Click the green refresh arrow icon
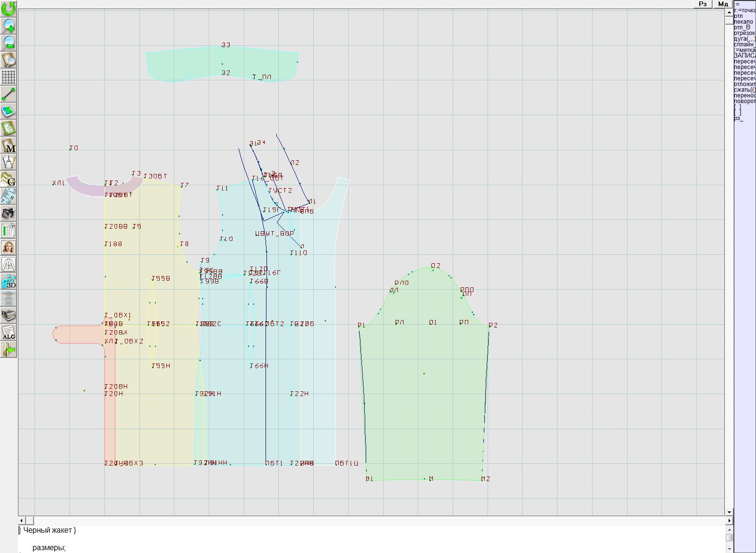 pyautogui.click(x=9, y=9)
